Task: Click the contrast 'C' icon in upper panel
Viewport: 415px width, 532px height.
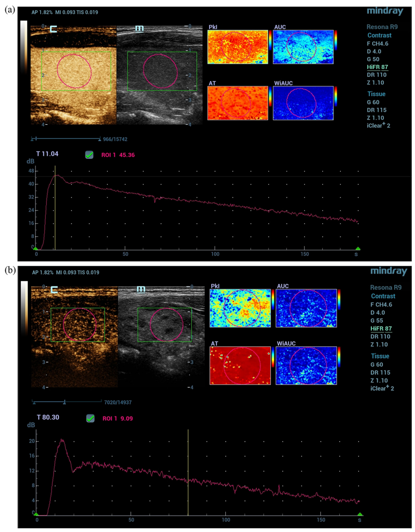Action: click(53, 30)
